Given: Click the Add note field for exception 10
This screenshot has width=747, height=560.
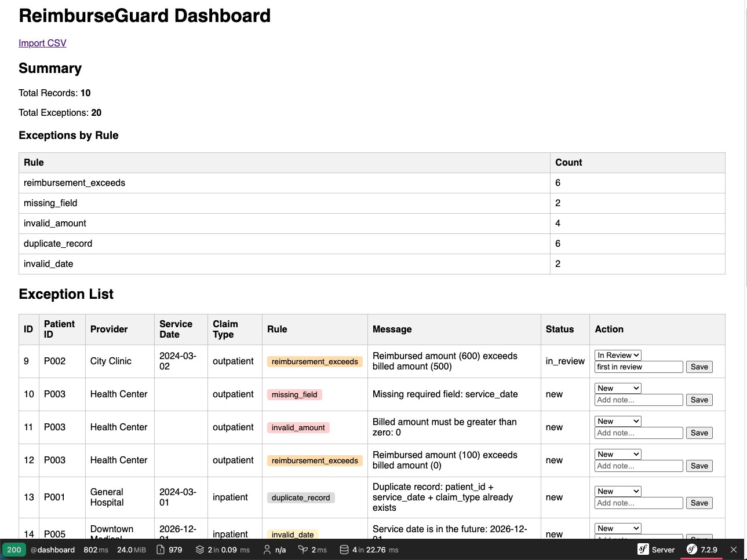Looking at the screenshot, I should pos(638,400).
